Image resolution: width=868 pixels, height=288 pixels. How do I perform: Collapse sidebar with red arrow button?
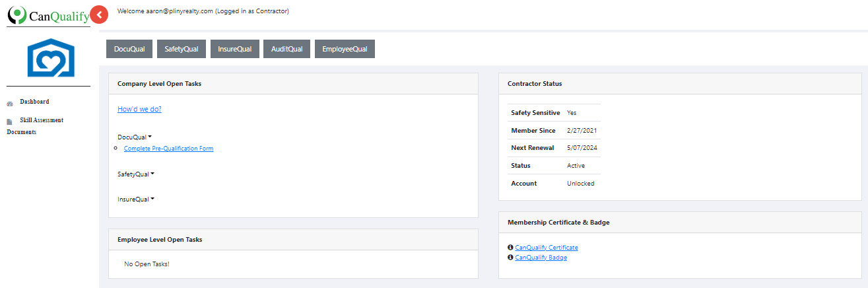click(x=99, y=13)
